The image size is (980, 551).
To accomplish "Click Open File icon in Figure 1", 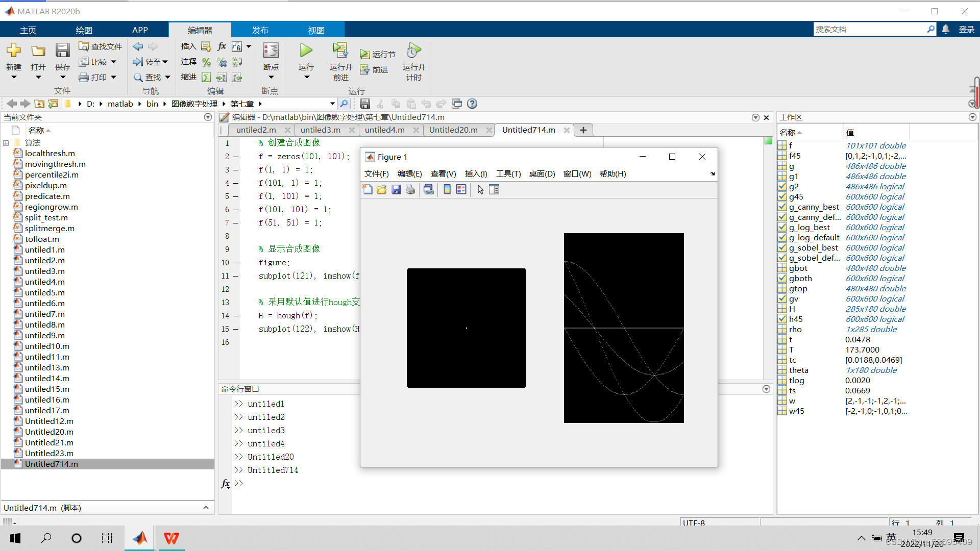I will [x=382, y=190].
